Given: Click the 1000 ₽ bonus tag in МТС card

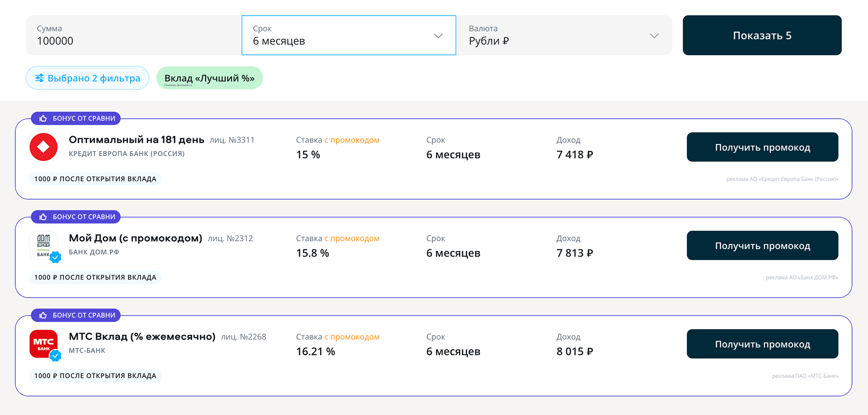Looking at the screenshot, I should click(x=95, y=376).
